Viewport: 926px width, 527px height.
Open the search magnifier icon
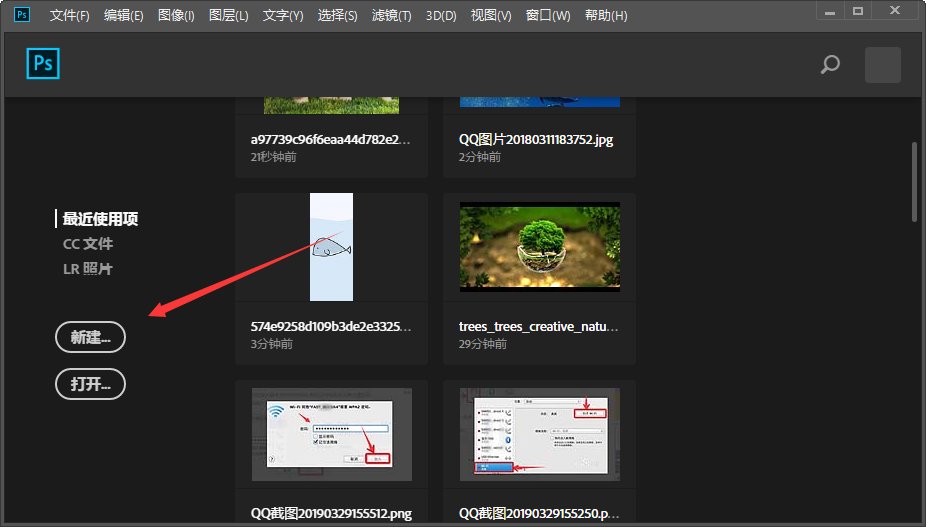pos(830,64)
